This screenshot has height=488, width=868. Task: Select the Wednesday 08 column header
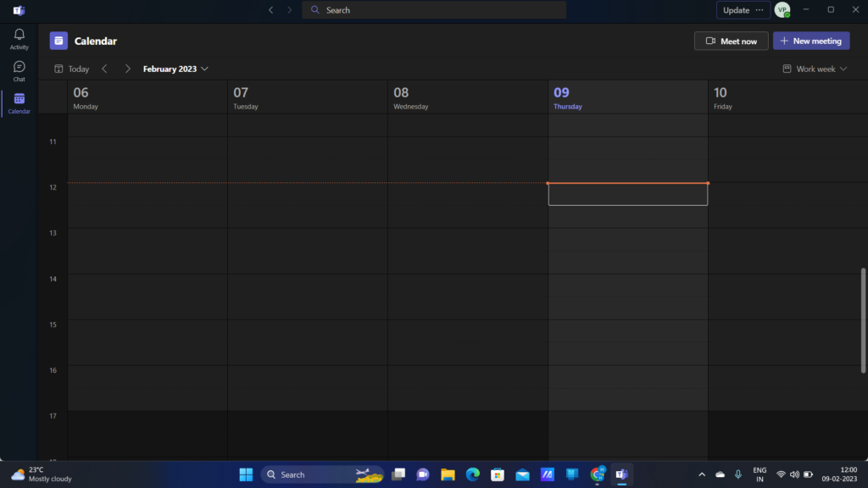(x=468, y=97)
